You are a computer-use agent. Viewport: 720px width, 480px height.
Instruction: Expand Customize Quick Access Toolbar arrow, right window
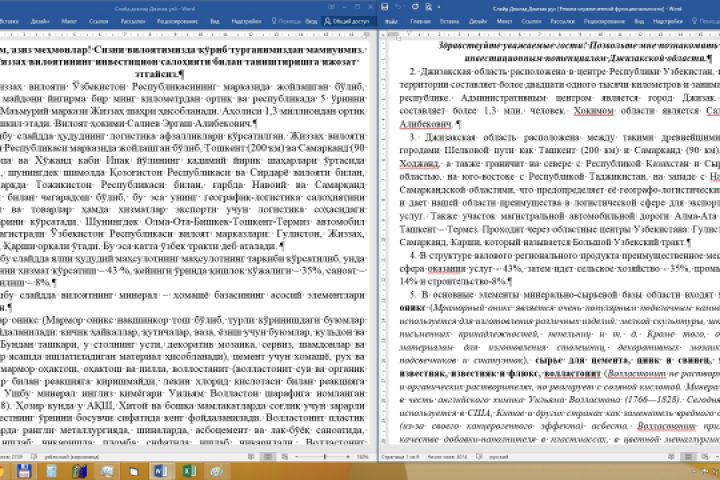[x=439, y=7]
